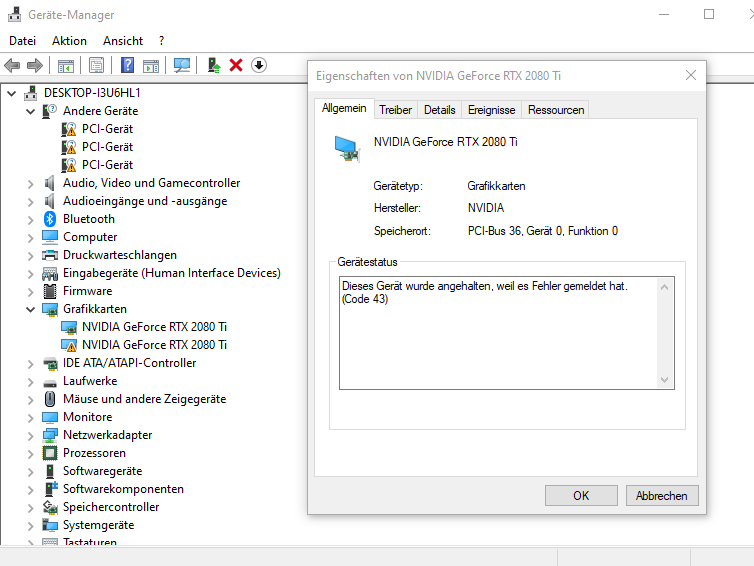Maximize the Geräte-Manager window
This screenshot has height=566, width=754.
click(x=709, y=14)
